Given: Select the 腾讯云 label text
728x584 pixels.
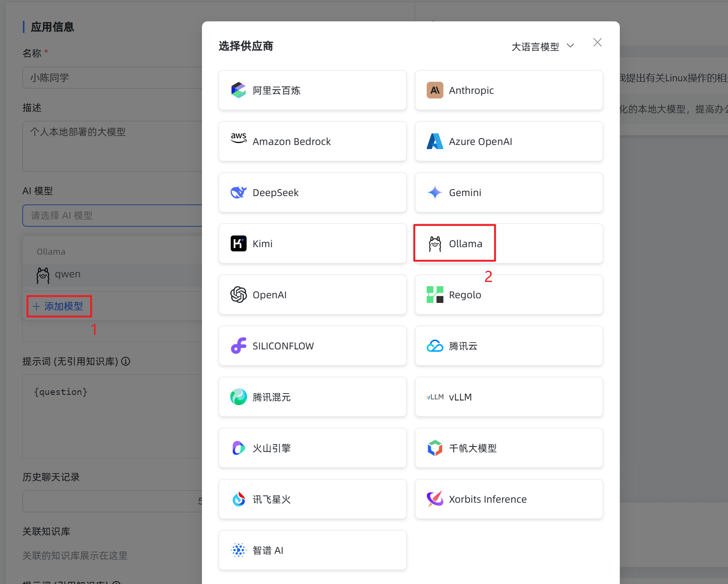Looking at the screenshot, I should (x=463, y=346).
